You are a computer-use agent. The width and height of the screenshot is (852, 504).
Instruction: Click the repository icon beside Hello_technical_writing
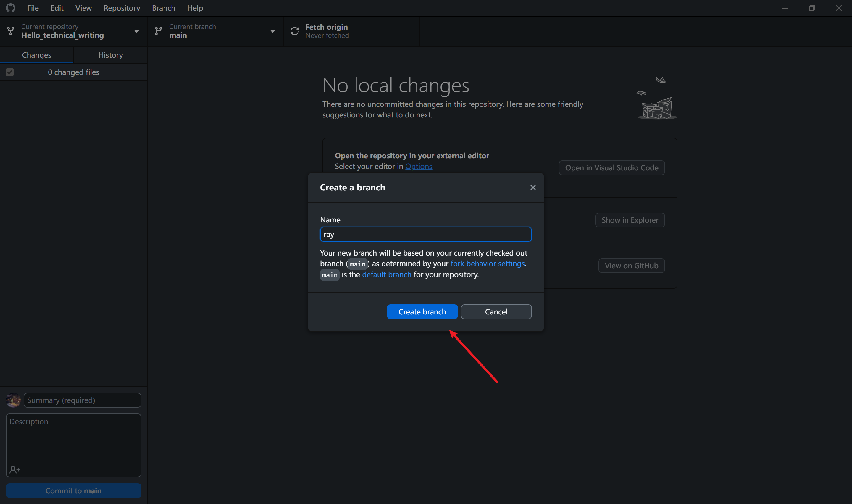pos(11,31)
